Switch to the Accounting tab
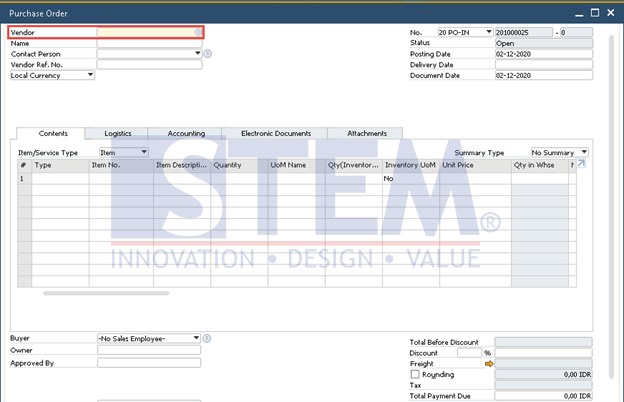The height and width of the screenshot is (402, 624). point(186,133)
